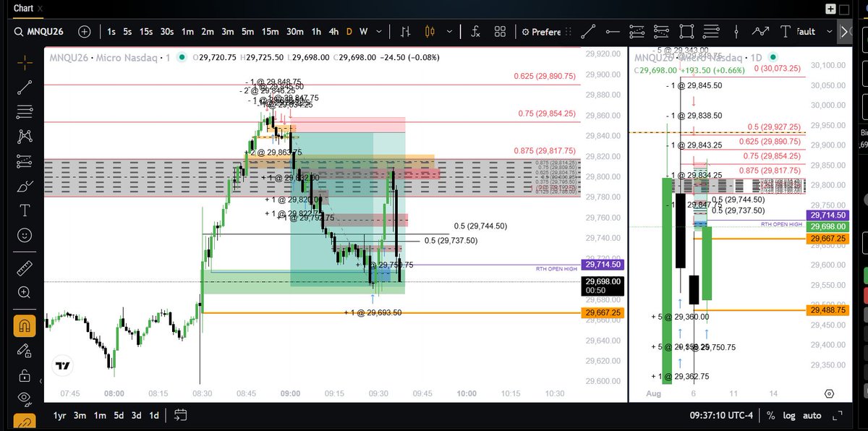Select the crosshair cursor tool
This screenshot has width=868, height=431.
tap(25, 62)
